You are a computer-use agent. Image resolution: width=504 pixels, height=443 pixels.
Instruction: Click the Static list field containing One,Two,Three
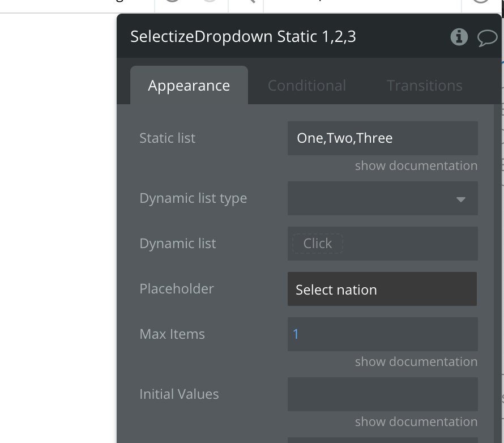tap(382, 138)
